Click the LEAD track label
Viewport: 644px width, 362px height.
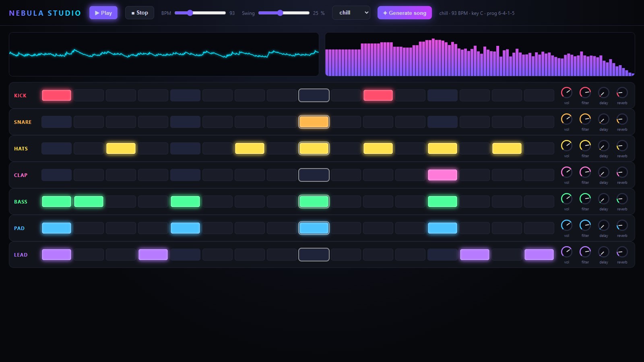click(x=21, y=255)
